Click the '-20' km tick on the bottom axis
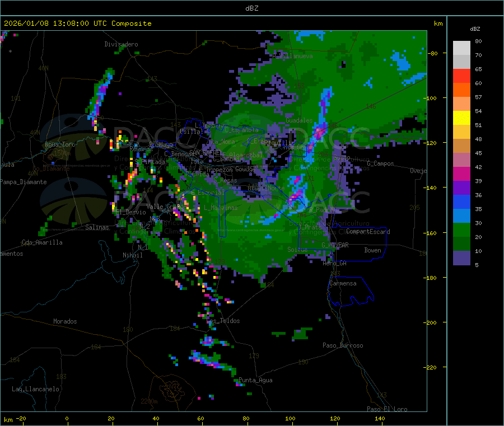This screenshot has width=504, height=426. 21,419
